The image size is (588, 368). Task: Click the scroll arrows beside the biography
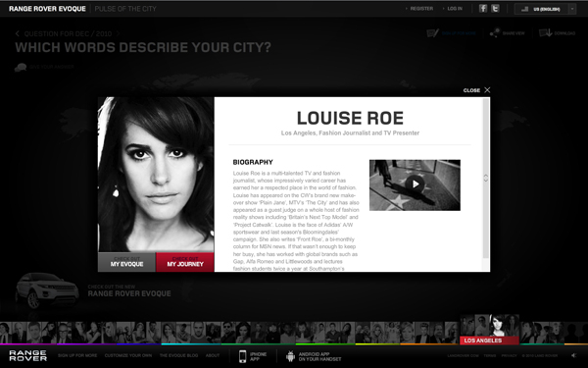click(x=486, y=178)
